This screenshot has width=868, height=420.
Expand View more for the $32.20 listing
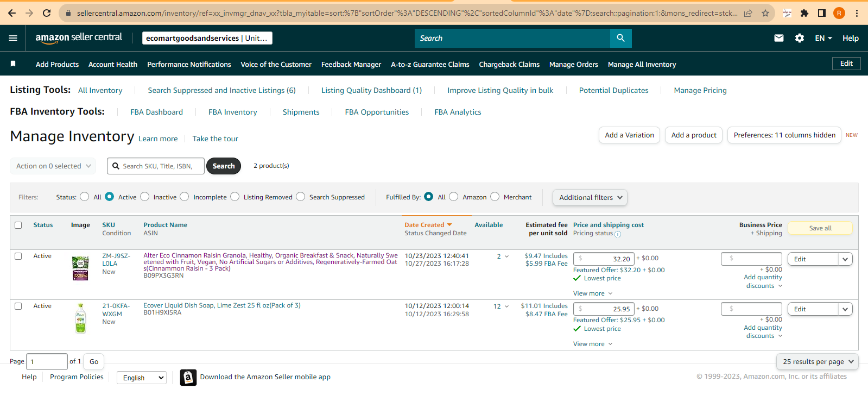(593, 293)
